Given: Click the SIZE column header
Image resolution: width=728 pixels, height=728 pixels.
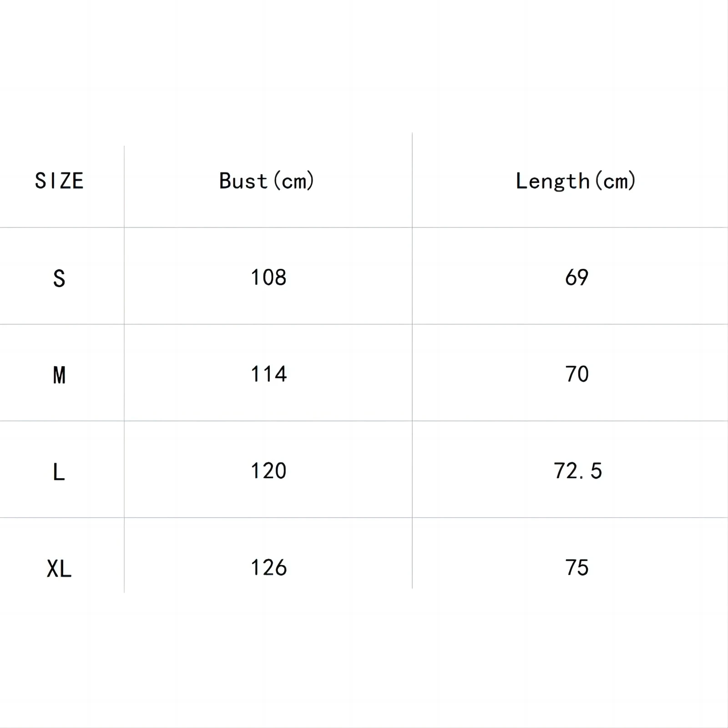Looking at the screenshot, I should pos(59,181).
